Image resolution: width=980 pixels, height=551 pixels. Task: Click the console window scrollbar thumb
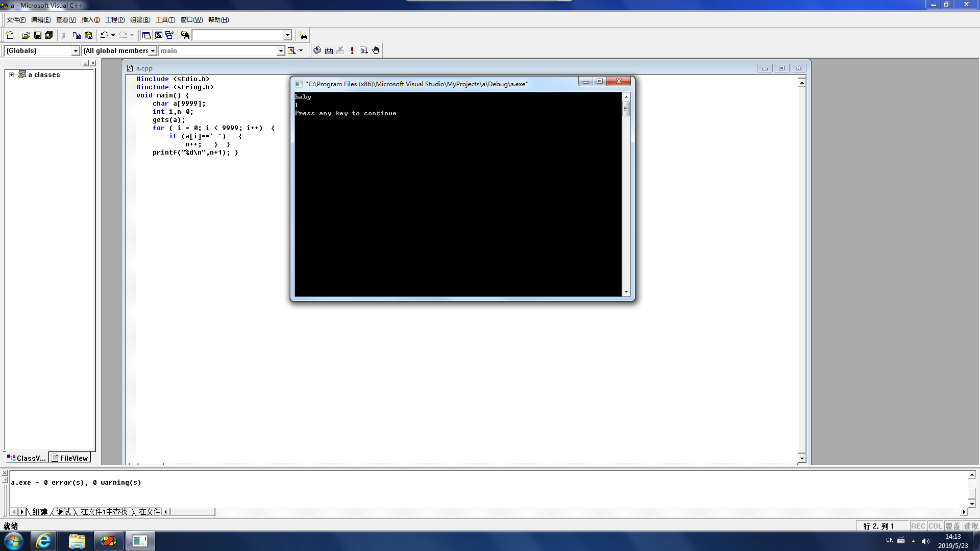626,108
